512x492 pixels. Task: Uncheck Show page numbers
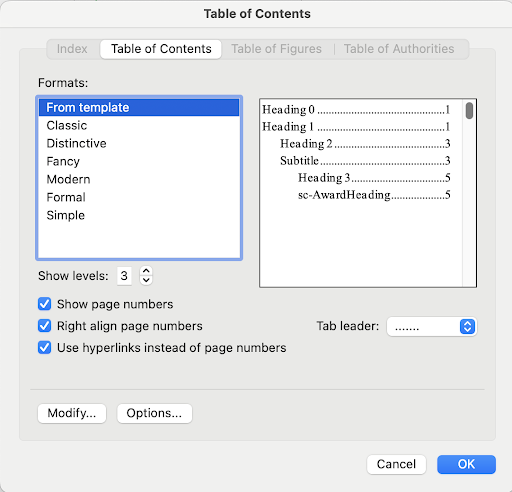(44, 304)
